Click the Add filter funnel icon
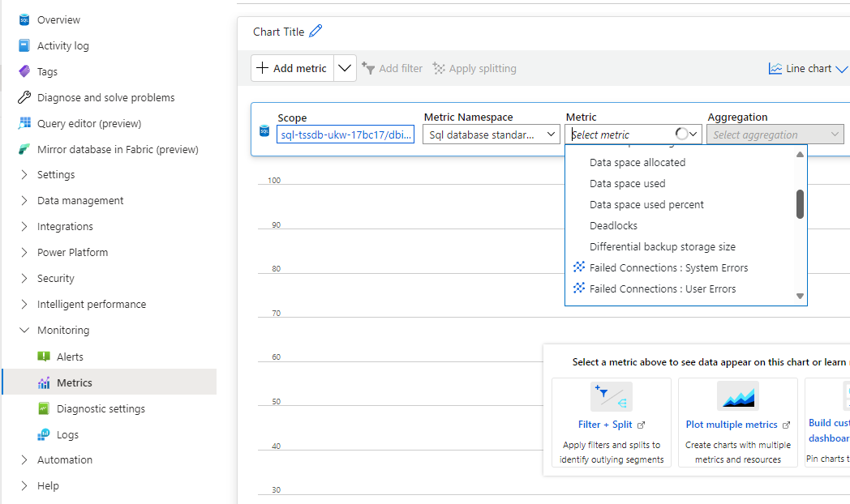Image resolution: width=850 pixels, height=504 pixels. [368, 68]
